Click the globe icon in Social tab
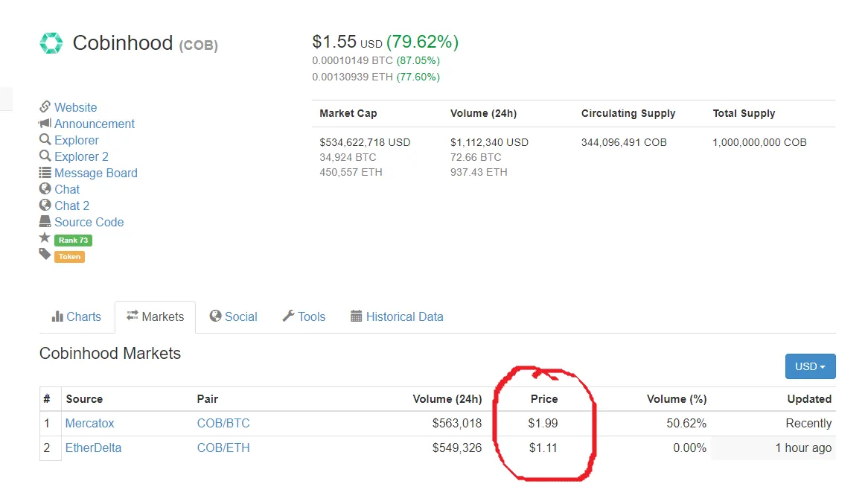 (x=215, y=316)
